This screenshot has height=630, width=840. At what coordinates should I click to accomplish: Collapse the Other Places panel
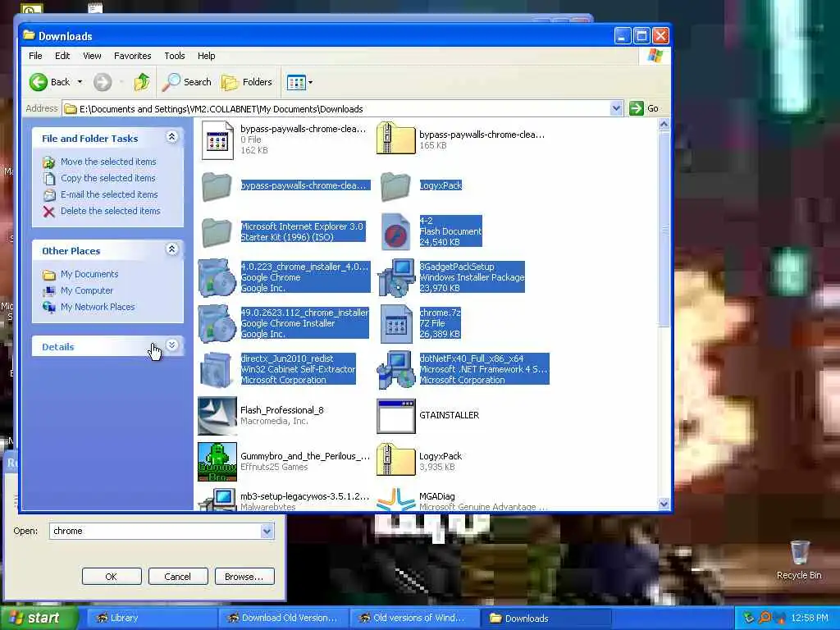172,249
